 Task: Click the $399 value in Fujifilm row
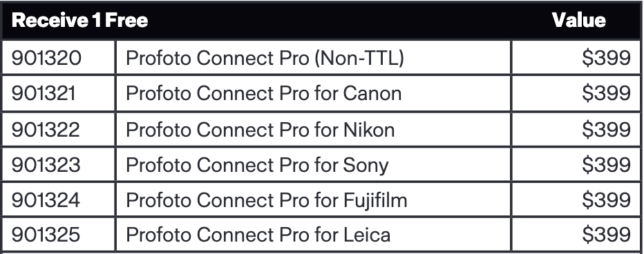coord(606,200)
